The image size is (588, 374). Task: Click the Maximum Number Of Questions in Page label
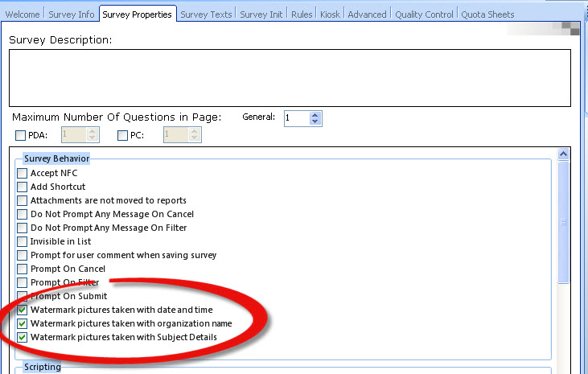[117, 117]
